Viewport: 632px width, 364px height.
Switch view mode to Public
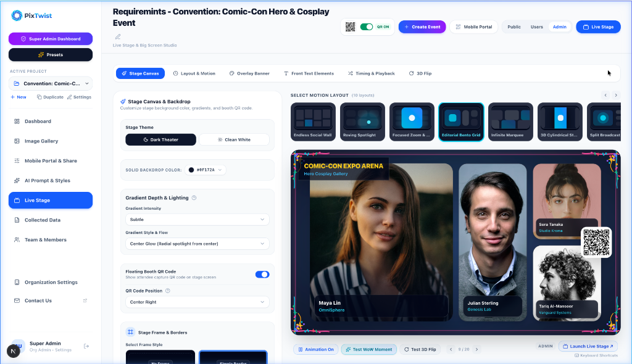click(x=514, y=27)
